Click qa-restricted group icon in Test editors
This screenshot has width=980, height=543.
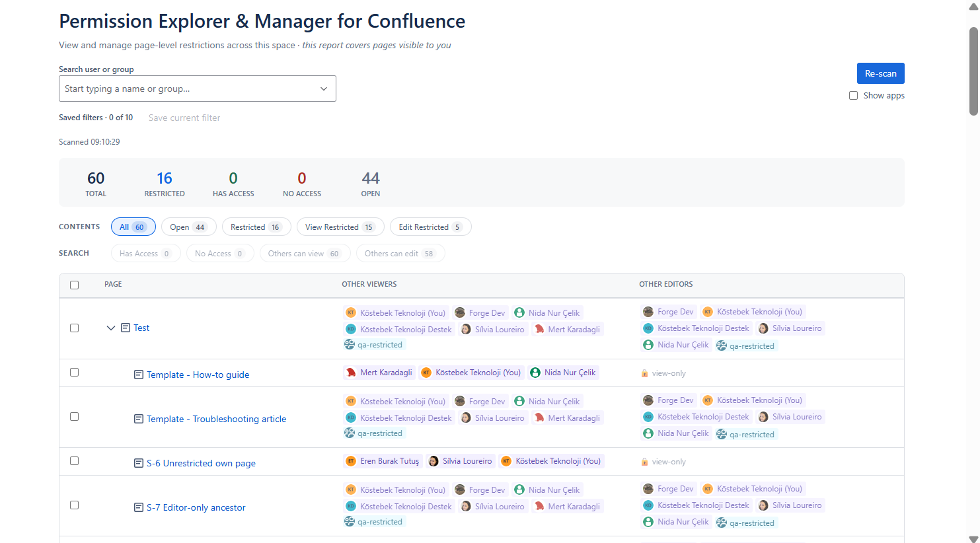(722, 345)
